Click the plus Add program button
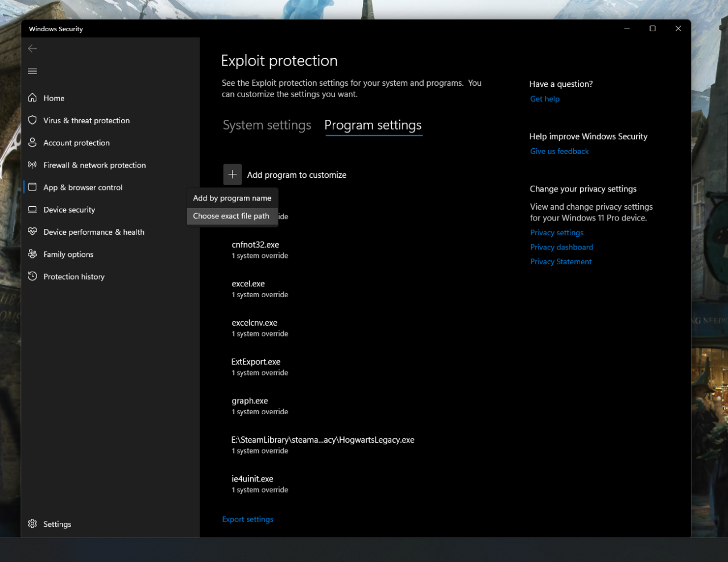 (232, 175)
